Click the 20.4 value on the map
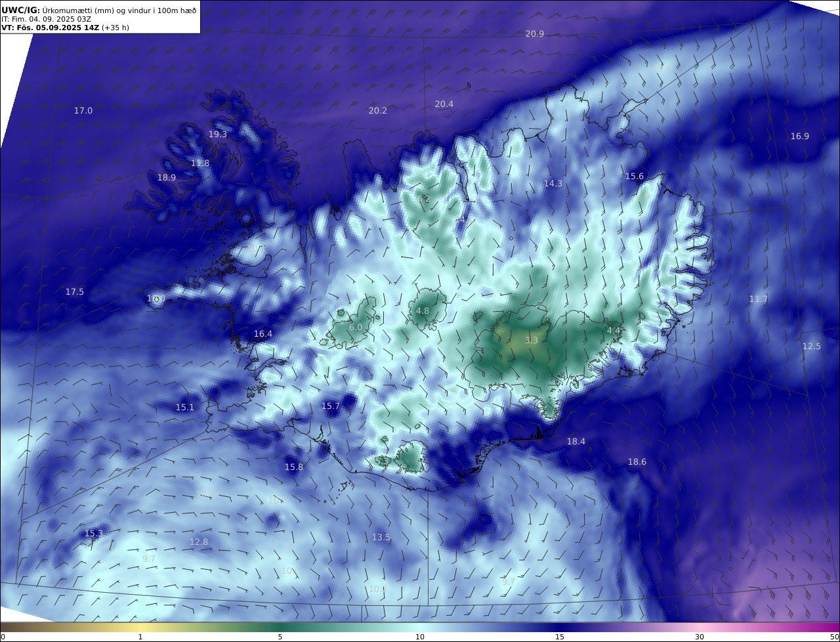 [444, 104]
